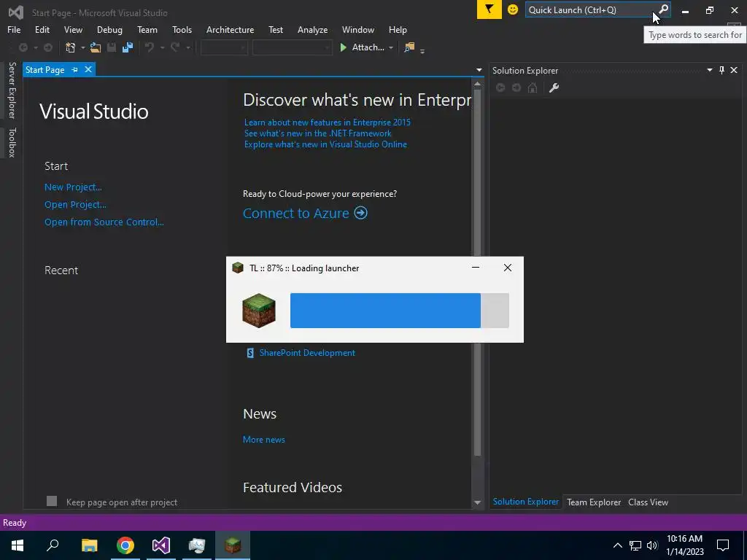
Task: Open the Solution Configurations combo box
Action: pyautogui.click(x=223, y=47)
